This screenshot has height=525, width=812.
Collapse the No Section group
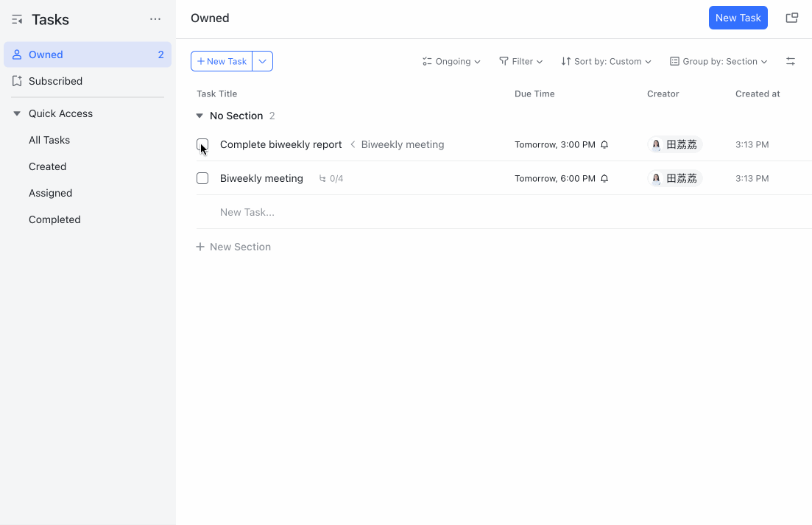coord(199,116)
